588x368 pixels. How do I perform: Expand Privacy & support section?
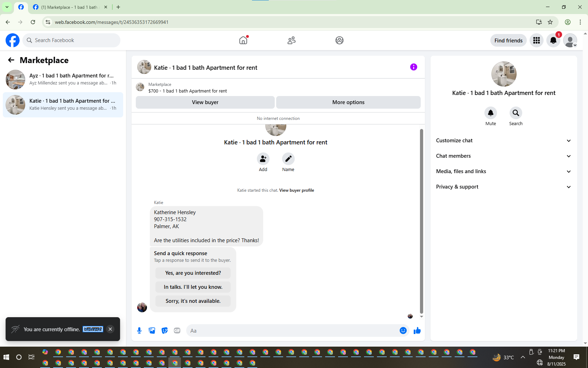click(x=504, y=187)
